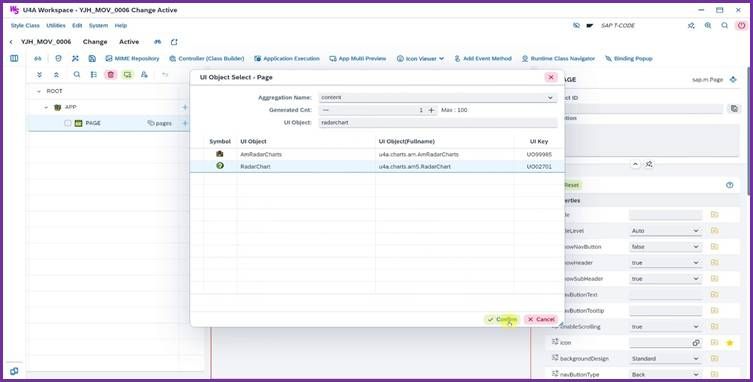Click the tree search magnifier icon
This screenshot has width=753, height=382.
77,75
